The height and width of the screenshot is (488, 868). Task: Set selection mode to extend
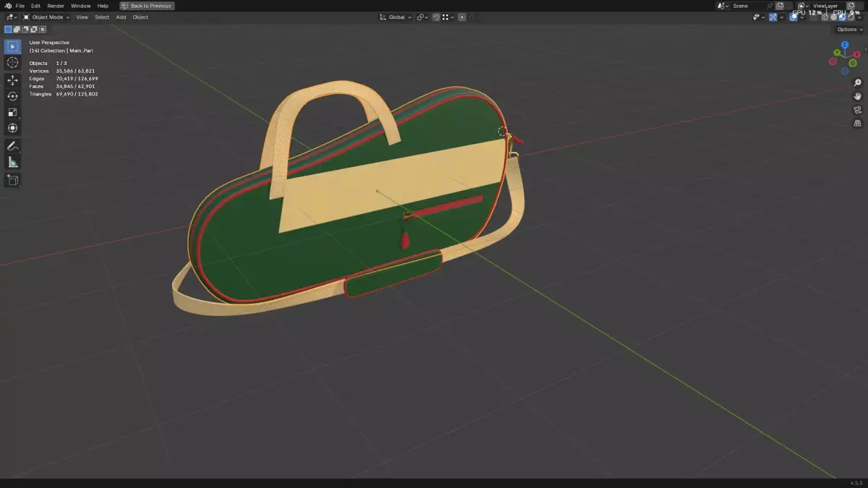tap(17, 30)
